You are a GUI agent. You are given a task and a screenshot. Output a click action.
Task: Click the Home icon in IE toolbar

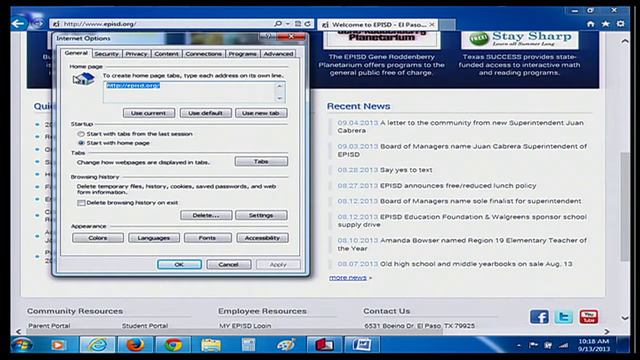pyautogui.click(x=590, y=24)
